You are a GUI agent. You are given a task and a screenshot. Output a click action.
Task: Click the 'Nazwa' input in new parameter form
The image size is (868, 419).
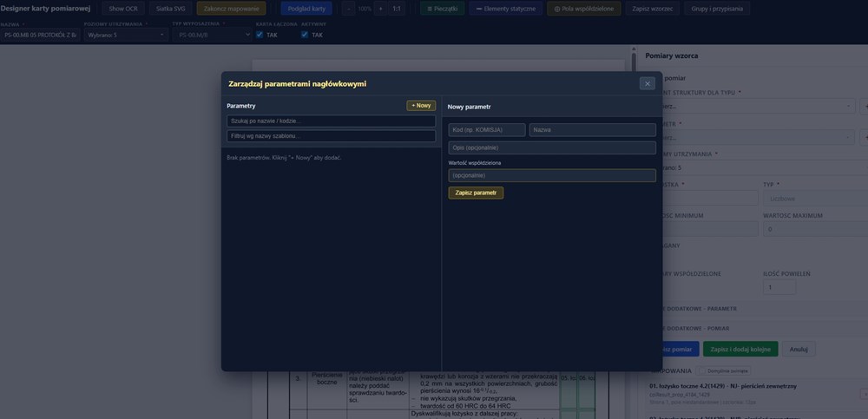(x=592, y=129)
